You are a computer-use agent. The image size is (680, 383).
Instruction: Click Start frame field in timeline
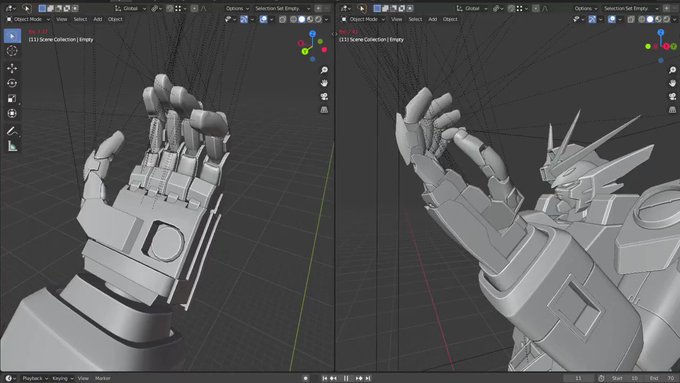(625, 379)
